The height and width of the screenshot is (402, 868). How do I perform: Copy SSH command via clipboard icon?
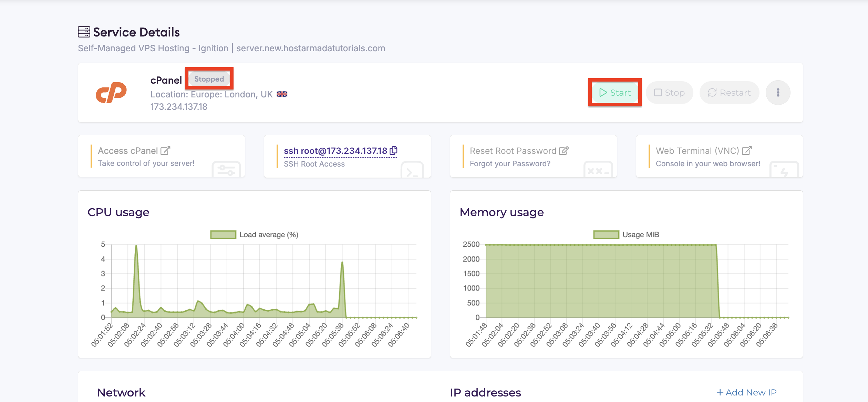(x=394, y=150)
